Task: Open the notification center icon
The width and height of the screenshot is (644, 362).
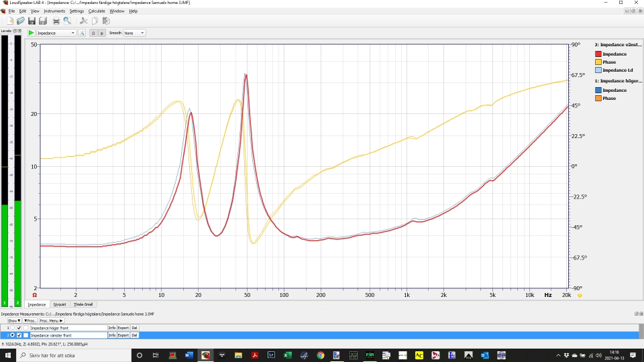Action: tap(633, 355)
